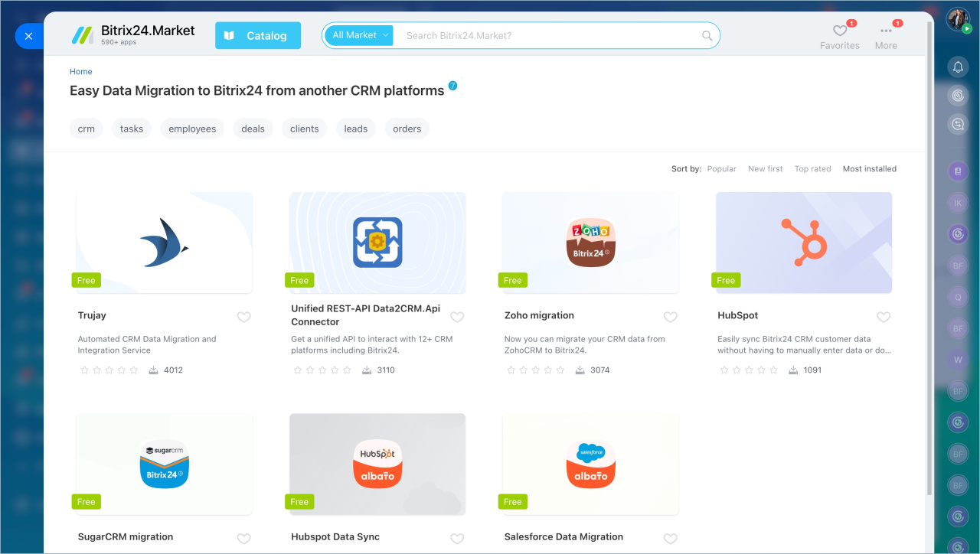Open the Catalog

click(258, 35)
